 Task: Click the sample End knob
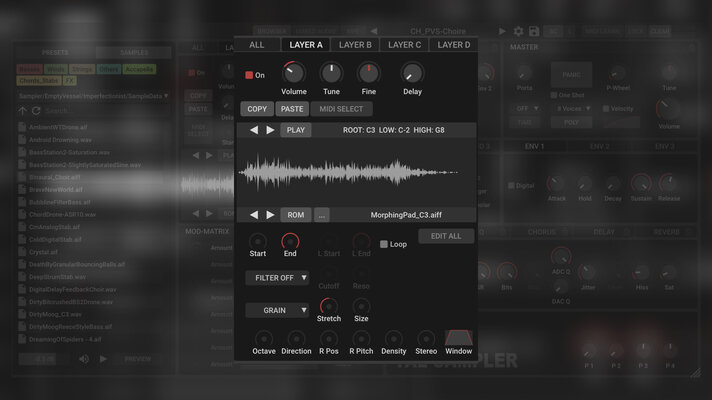[x=290, y=242]
